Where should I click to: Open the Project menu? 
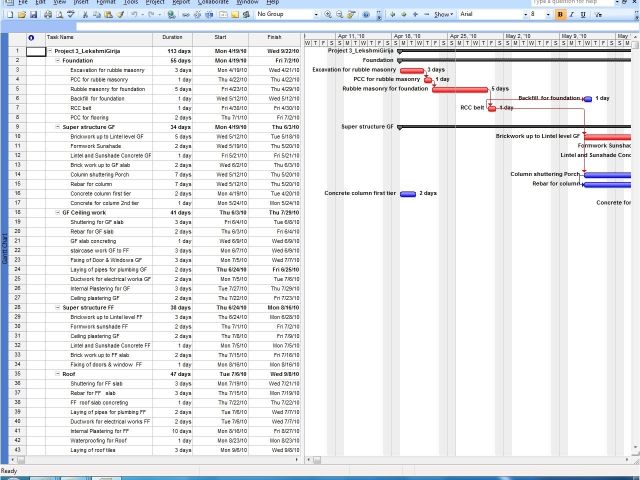pos(155,3)
